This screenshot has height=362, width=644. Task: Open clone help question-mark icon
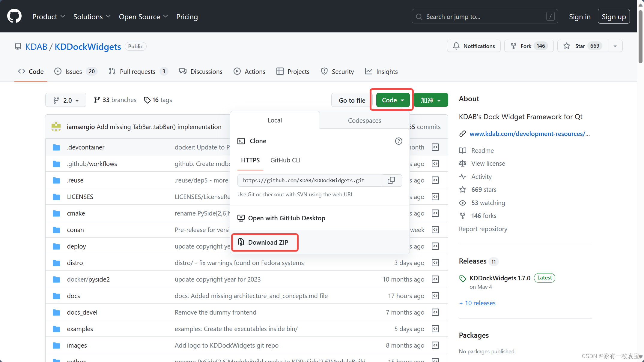pos(398,141)
